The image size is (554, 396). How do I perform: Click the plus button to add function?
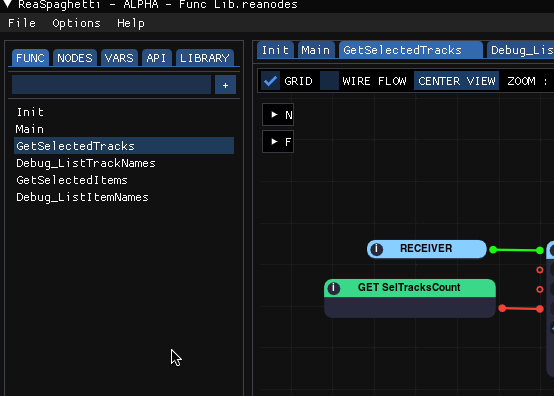(x=225, y=85)
